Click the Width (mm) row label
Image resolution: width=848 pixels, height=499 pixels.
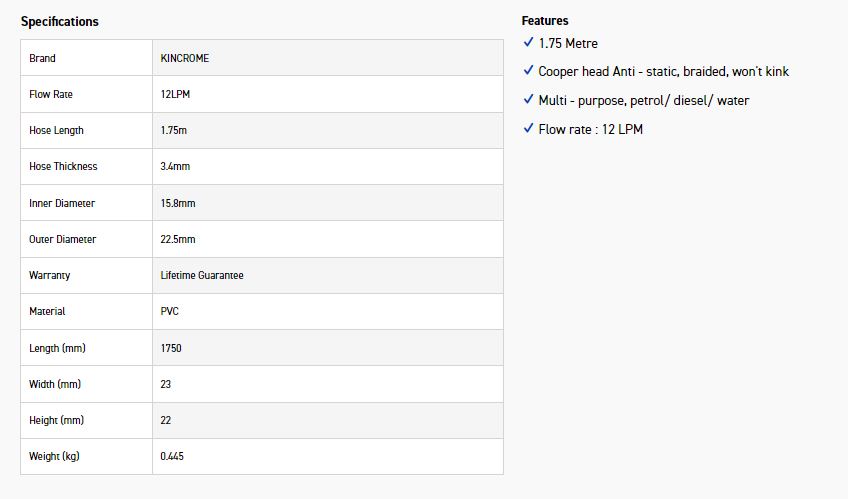(x=55, y=384)
